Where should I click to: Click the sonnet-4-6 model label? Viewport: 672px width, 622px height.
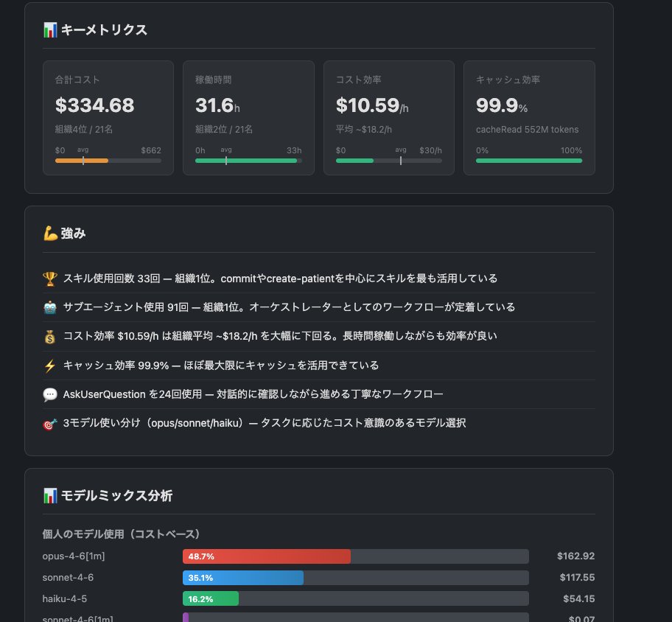68,578
